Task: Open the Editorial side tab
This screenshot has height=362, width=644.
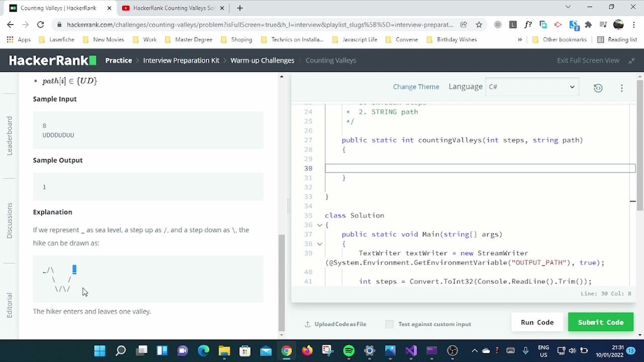Action: [x=9, y=305]
